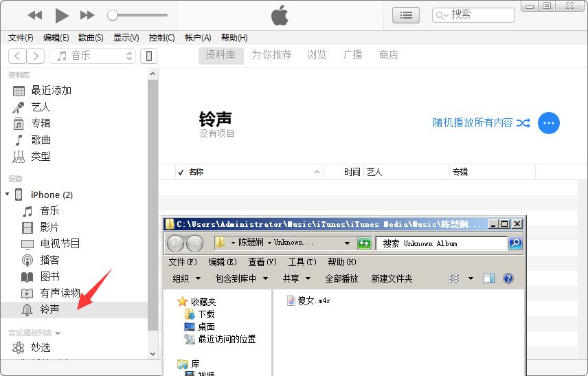Click the help question mark icon in Explorer
Viewport: 588px width, 376px height.
508,278
